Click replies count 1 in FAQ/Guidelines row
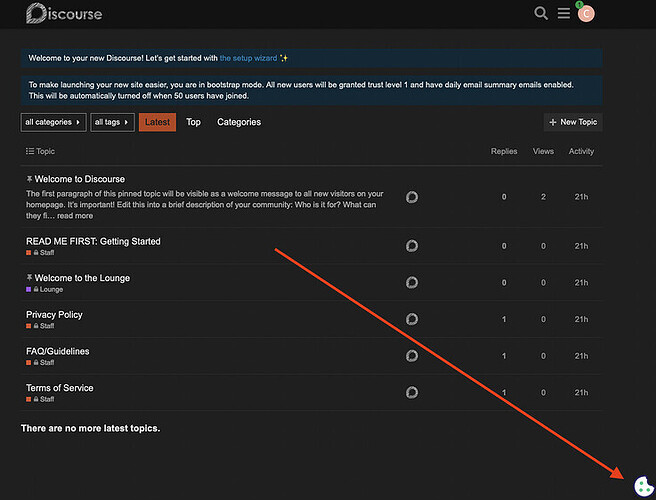 (504, 356)
